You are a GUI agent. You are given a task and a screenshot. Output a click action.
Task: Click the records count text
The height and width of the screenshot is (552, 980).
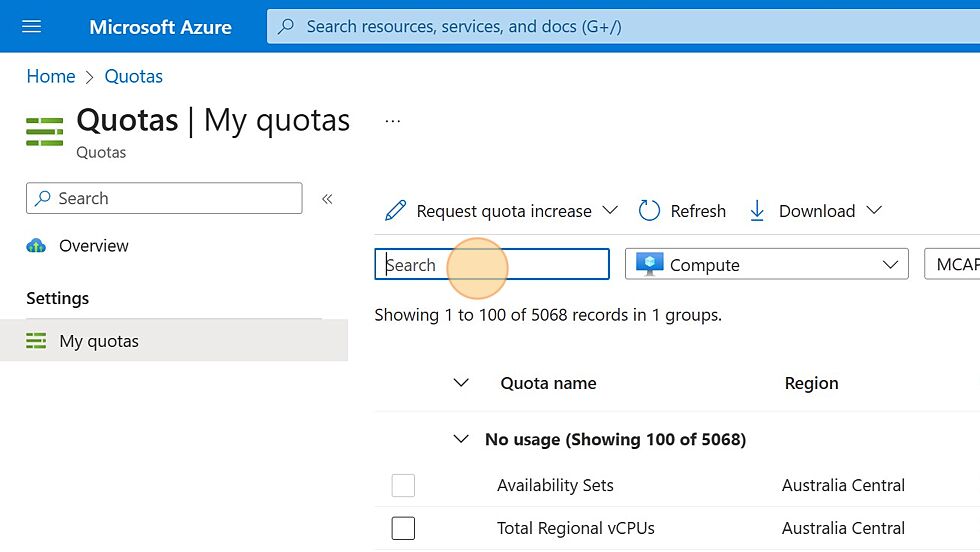pyautogui.click(x=548, y=315)
